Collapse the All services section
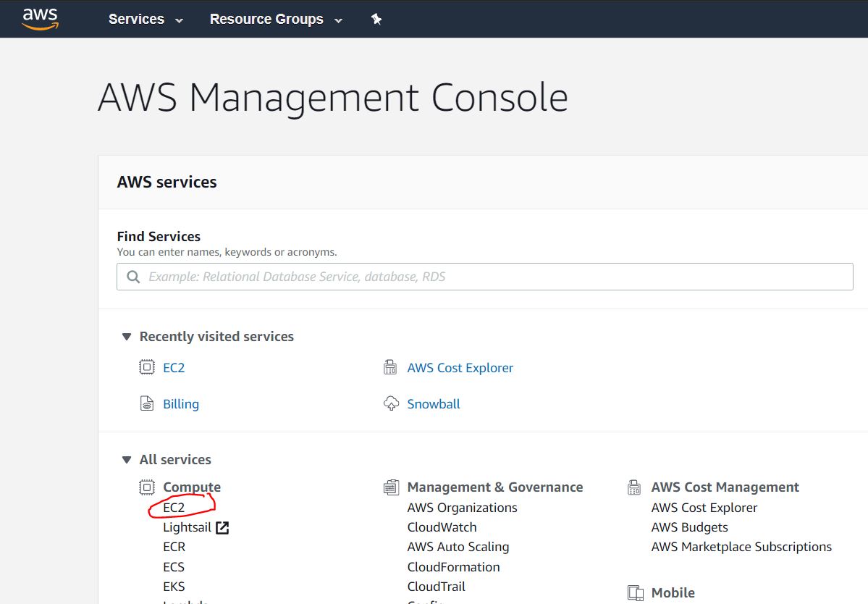The image size is (868, 604). (127, 459)
